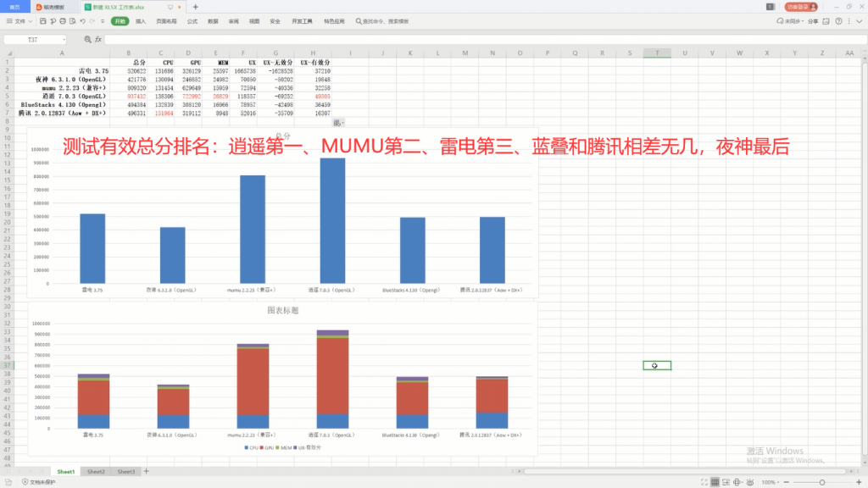Click the note icon beside 分享
This screenshot has width=868, height=488.
[x=826, y=21]
